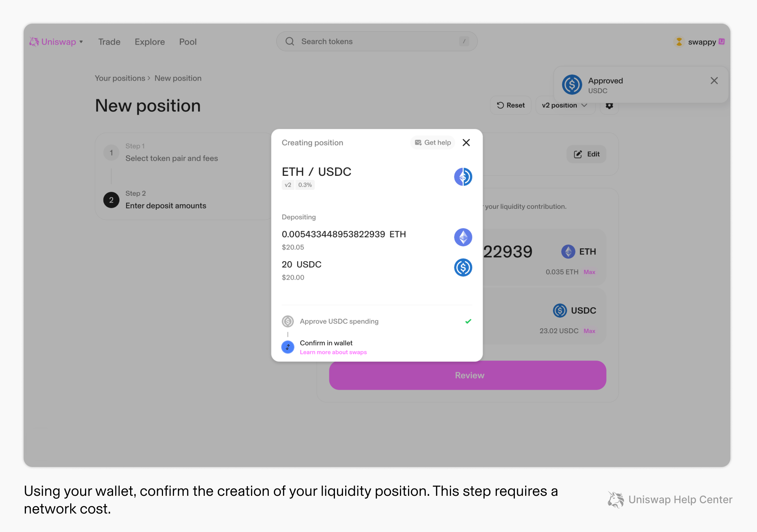Image resolution: width=757 pixels, height=532 pixels.
Task: Open the Uniswap logo dropdown arrow
Action: tap(81, 42)
